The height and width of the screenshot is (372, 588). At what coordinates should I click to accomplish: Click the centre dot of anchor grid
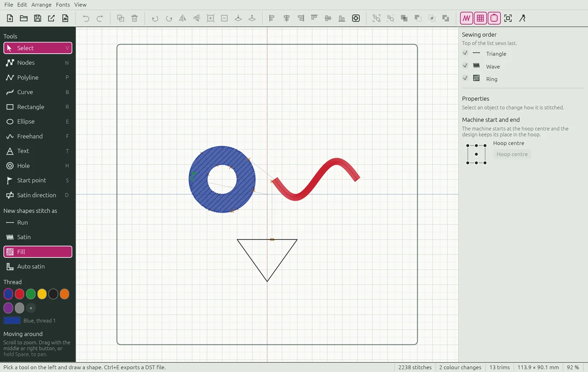pyautogui.click(x=476, y=154)
